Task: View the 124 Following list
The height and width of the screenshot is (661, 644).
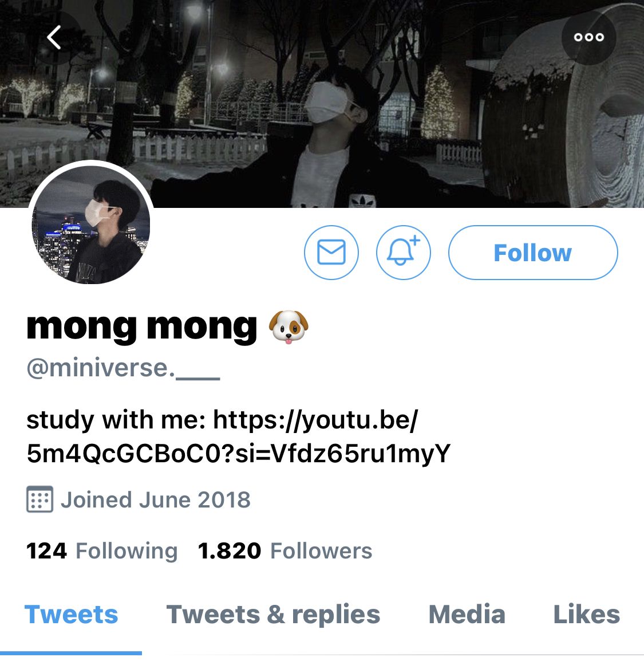Action: pyautogui.click(x=102, y=550)
